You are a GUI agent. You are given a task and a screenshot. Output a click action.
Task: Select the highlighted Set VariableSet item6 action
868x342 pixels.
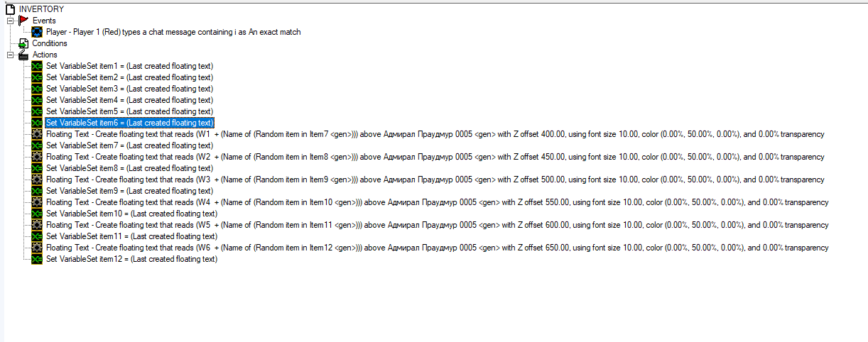(129, 123)
